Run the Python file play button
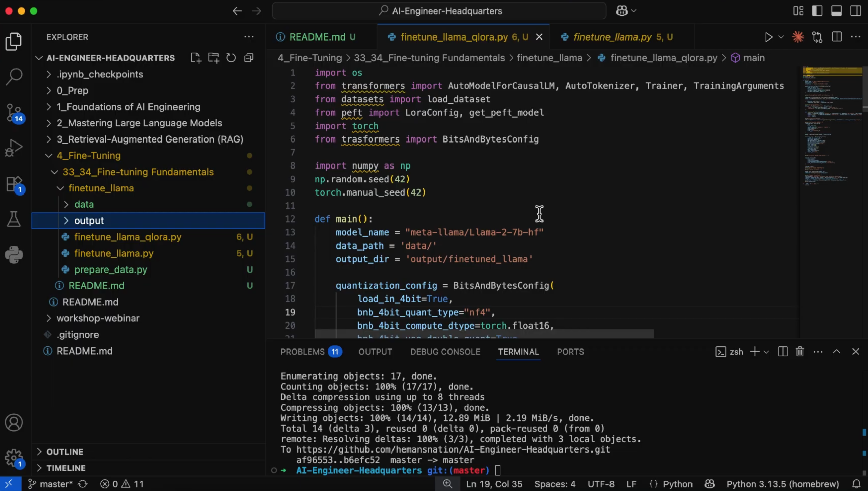The width and height of the screenshot is (868, 491). [768, 37]
